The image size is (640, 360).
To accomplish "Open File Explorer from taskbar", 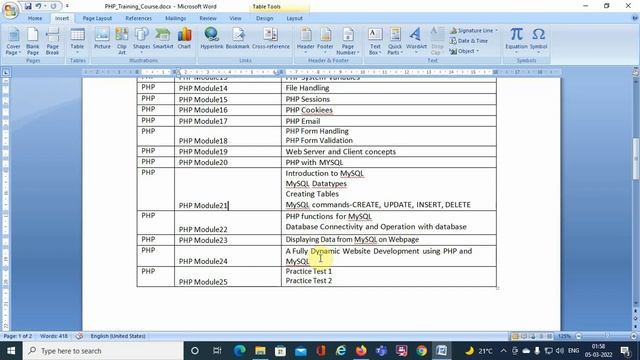I will pos(260,351).
